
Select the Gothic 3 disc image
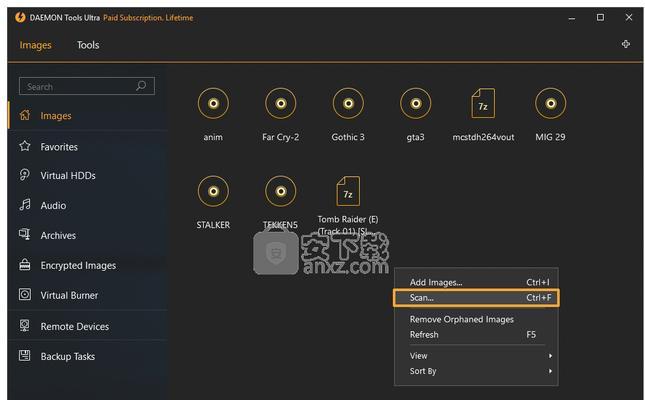click(348, 103)
